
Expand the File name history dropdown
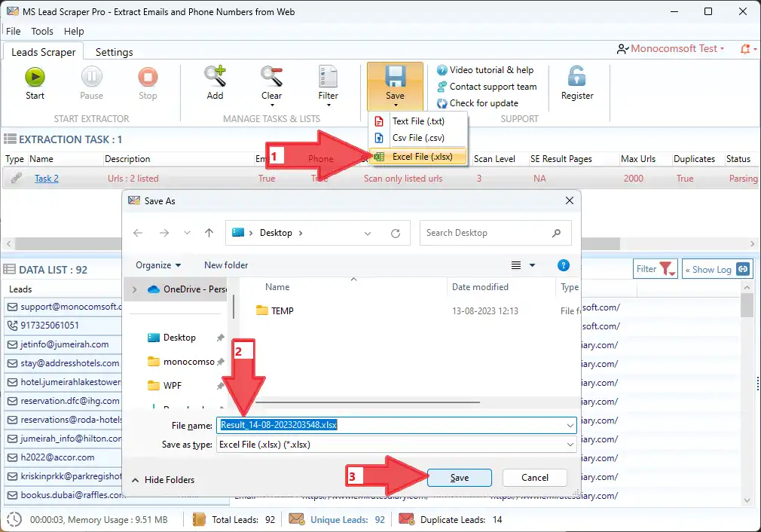(x=570, y=425)
